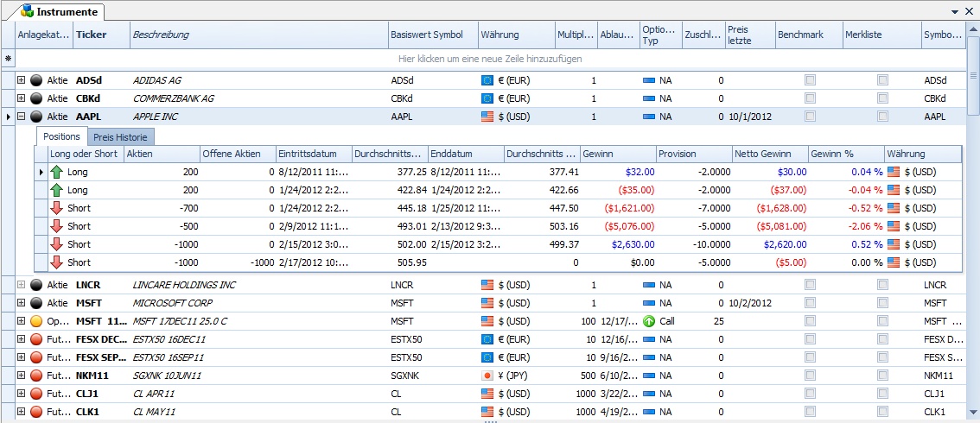Click the Ticker column header
980x423 pixels.
pyautogui.click(x=101, y=35)
